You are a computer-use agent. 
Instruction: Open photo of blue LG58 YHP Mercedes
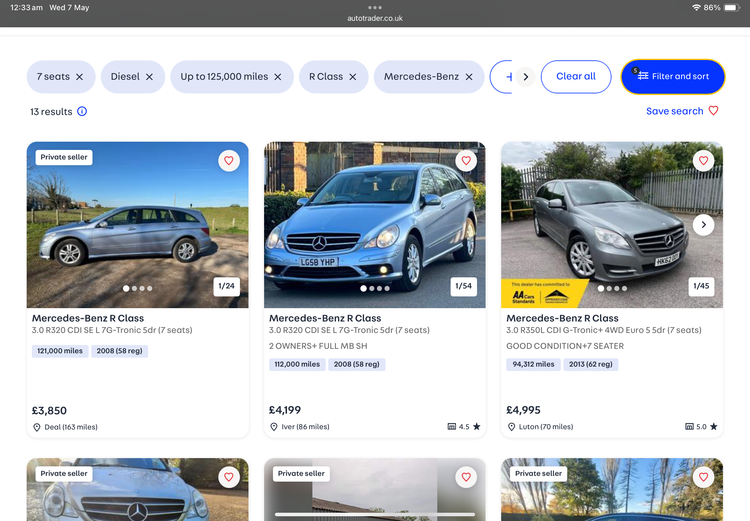[x=375, y=224]
